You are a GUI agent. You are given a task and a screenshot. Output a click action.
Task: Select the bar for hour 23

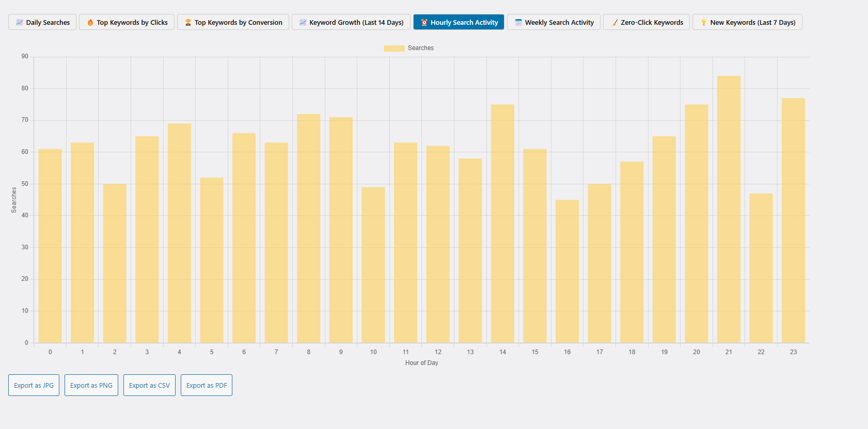(x=793, y=220)
